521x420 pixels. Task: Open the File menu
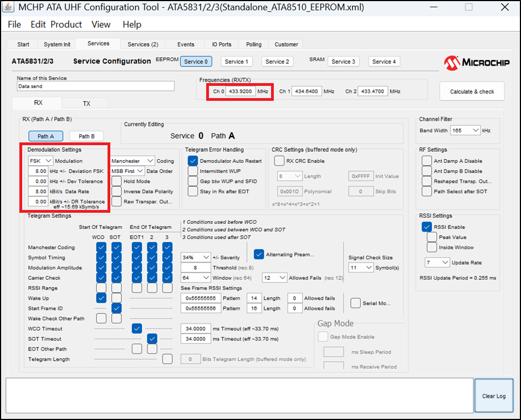pyautogui.click(x=14, y=24)
